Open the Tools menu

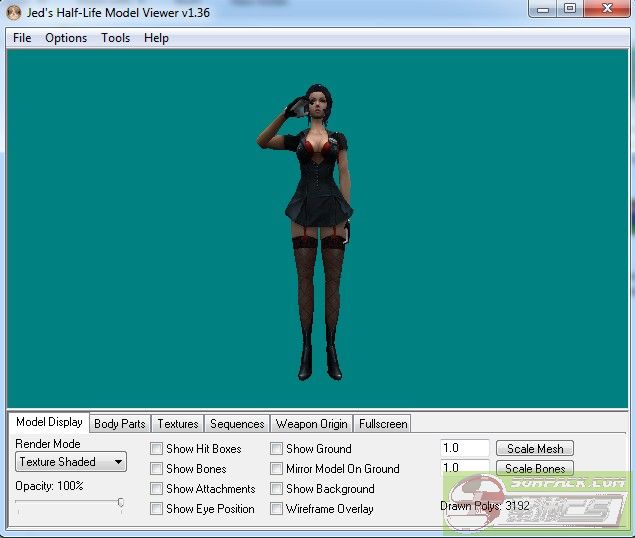click(115, 38)
